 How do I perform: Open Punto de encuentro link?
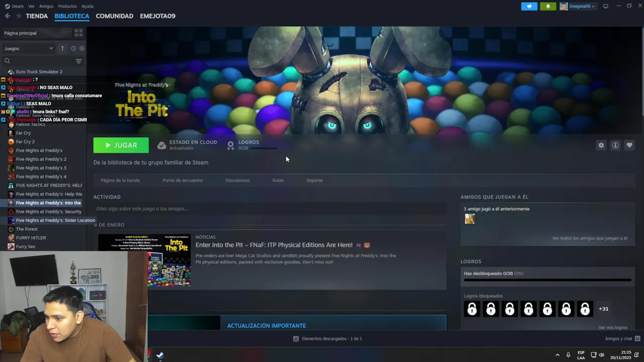pos(183,180)
